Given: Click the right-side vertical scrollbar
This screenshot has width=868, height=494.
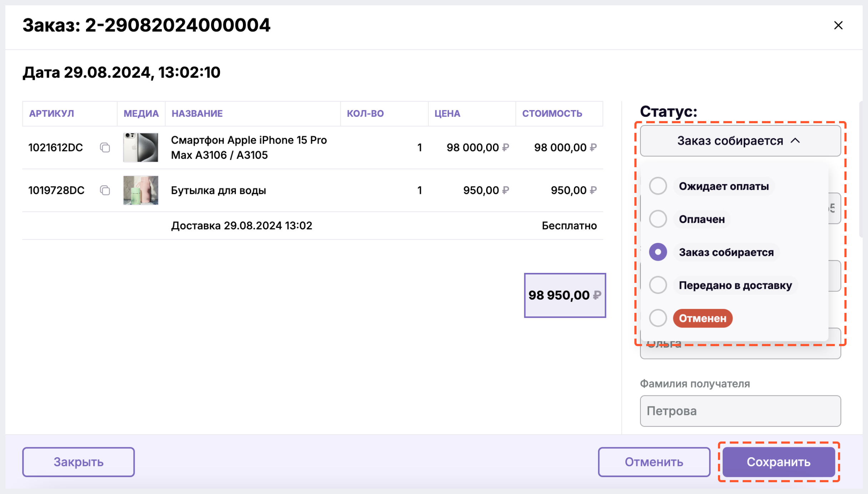Looking at the screenshot, I should coord(861,169).
